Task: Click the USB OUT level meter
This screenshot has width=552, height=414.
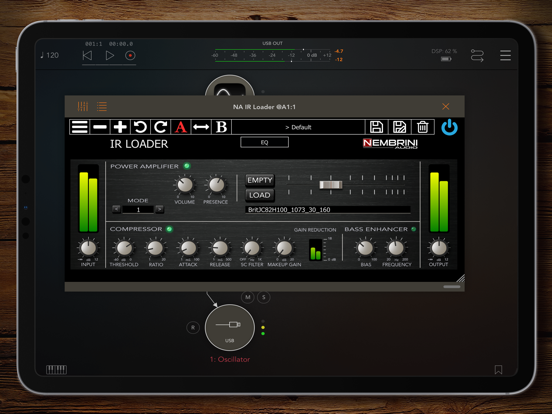Action: pyautogui.click(x=273, y=55)
